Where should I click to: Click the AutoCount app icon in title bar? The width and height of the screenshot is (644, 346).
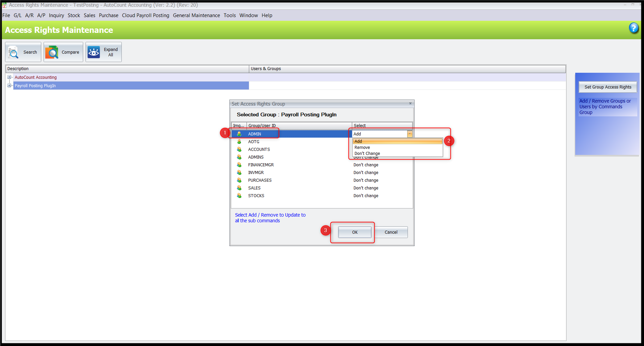[5, 5]
